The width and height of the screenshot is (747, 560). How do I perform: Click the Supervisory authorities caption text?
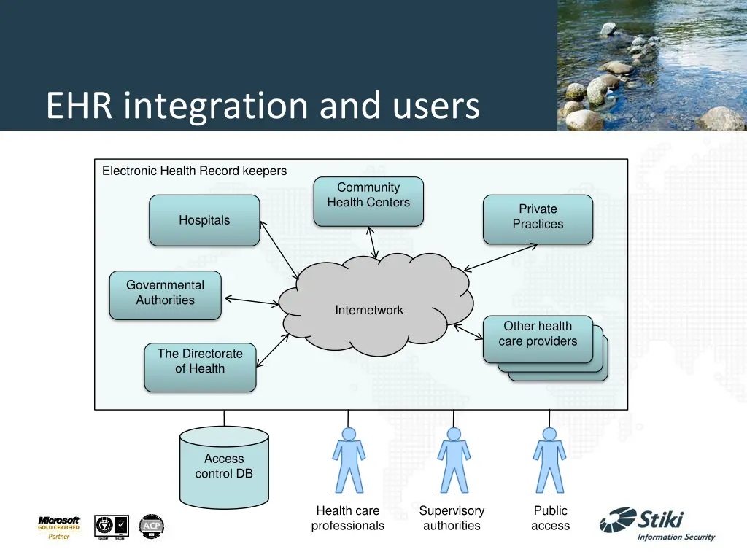coord(452,518)
